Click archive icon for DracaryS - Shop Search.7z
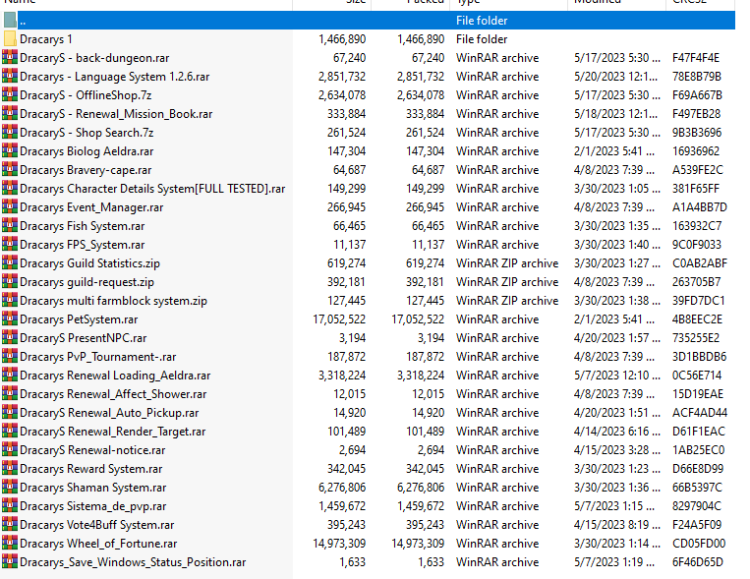The image size is (750, 579). click(10, 132)
